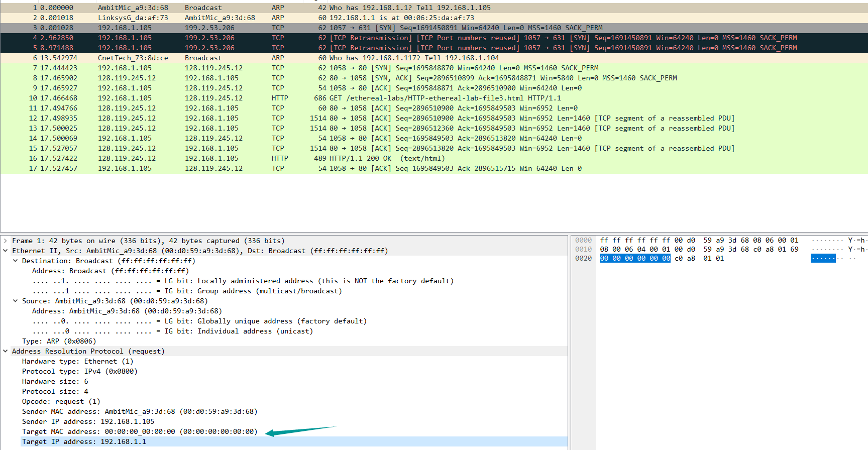Screen dimensions: 868x450
Task: Select the Type: ARP (0x0806) line
Action: (59, 342)
